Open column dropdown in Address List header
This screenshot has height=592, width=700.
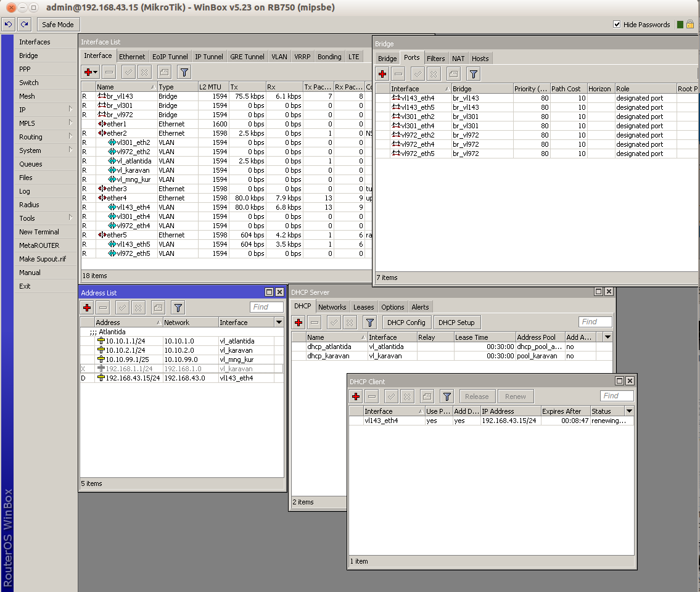(279, 323)
